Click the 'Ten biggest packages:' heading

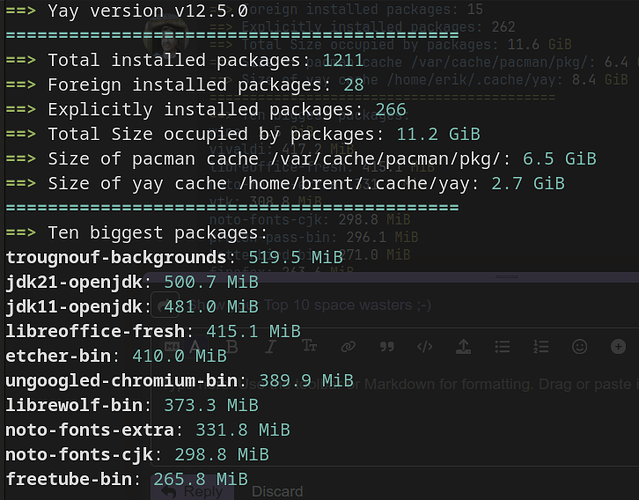(157, 233)
